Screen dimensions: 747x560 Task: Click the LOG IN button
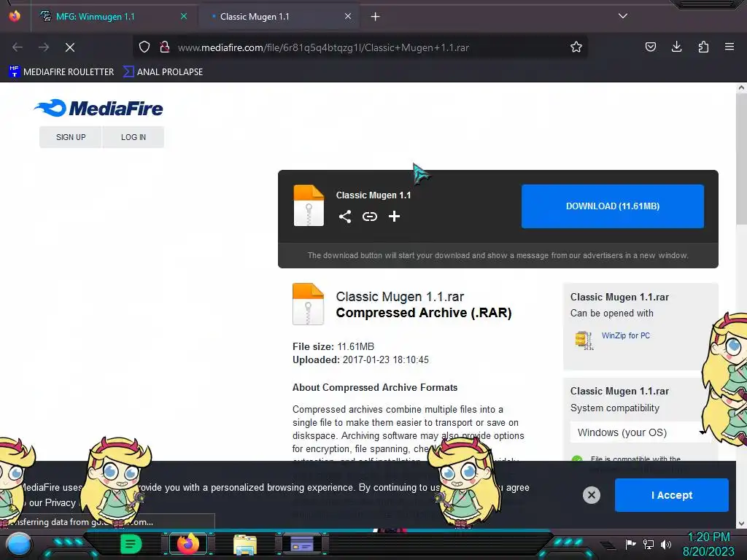point(133,137)
